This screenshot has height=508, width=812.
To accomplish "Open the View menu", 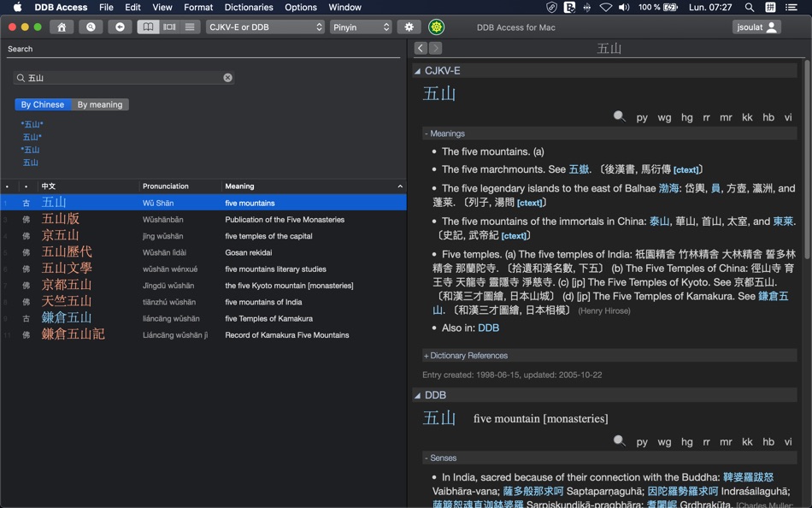I will click(162, 7).
